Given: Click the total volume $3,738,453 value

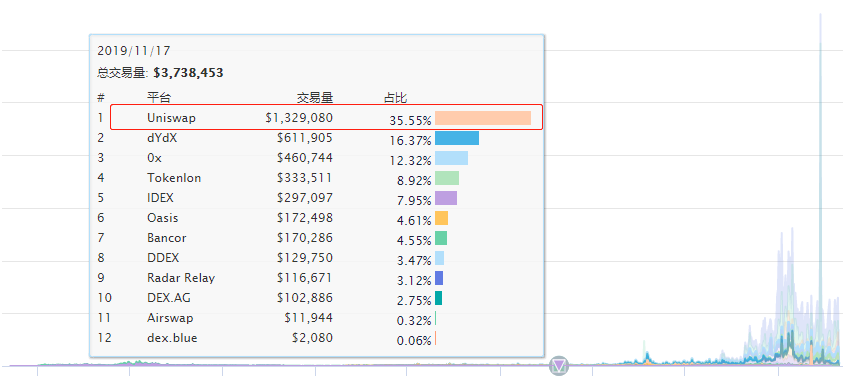Looking at the screenshot, I should (188, 73).
